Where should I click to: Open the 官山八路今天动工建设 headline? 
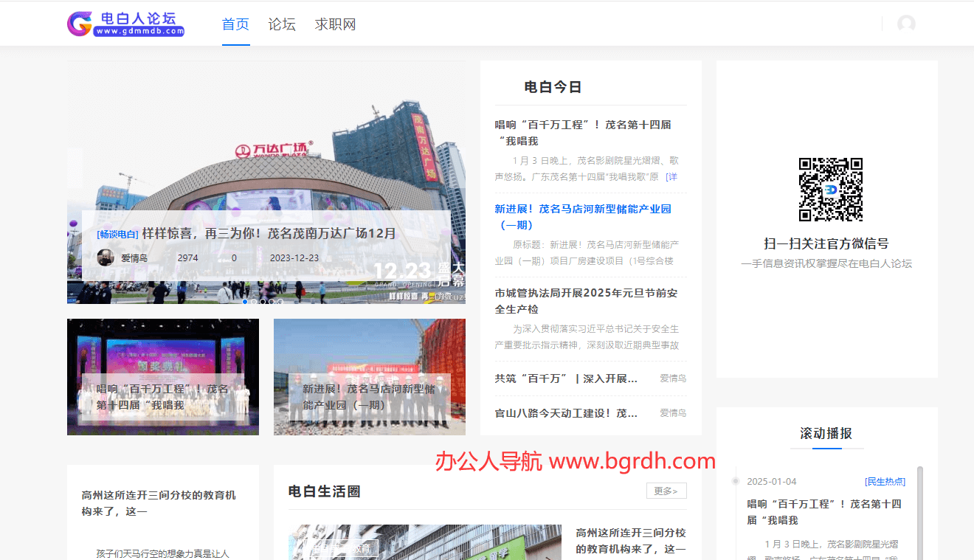(x=566, y=413)
